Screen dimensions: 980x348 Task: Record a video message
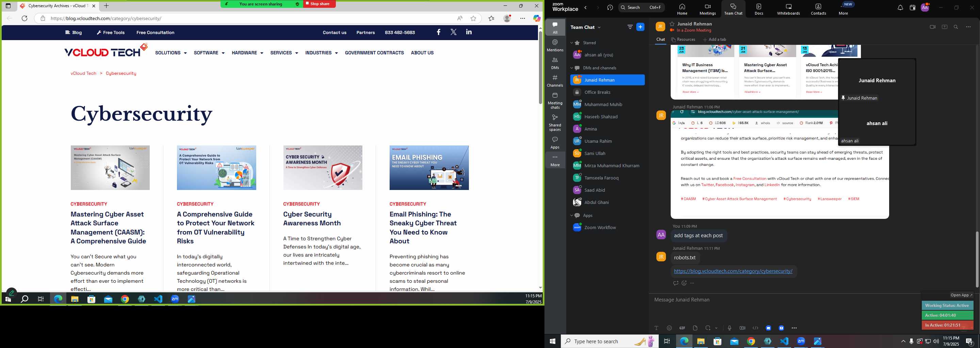[742, 328]
